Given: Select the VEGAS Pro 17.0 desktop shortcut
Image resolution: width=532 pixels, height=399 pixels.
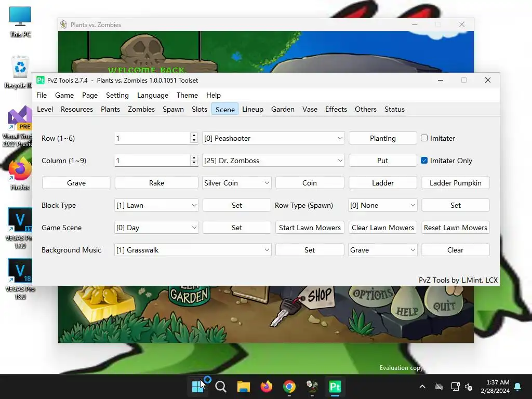Looking at the screenshot, I should (x=20, y=228).
